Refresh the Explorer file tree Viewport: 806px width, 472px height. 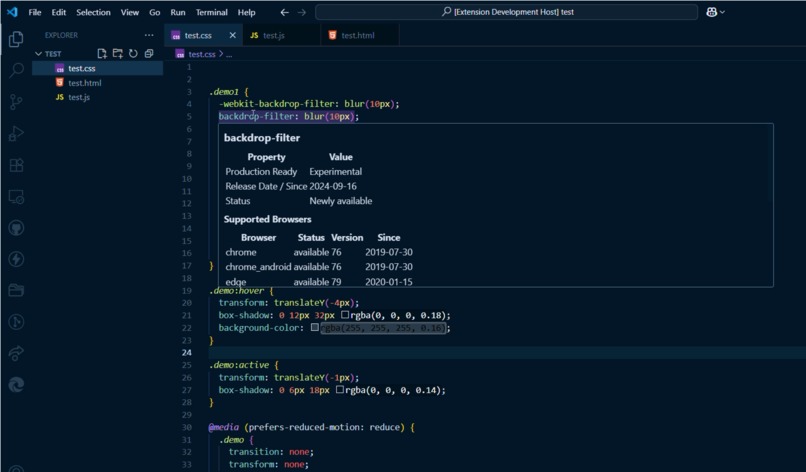(x=133, y=53)
